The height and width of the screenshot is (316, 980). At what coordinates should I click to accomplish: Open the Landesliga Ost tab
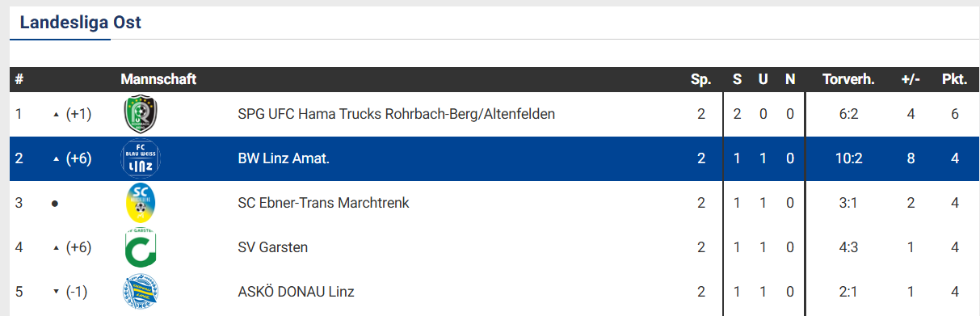[x=81, y=23]
